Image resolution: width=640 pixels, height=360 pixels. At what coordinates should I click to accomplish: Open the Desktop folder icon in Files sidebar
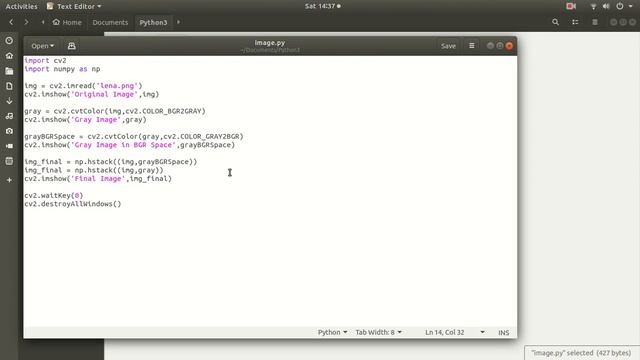click(9, 71)
